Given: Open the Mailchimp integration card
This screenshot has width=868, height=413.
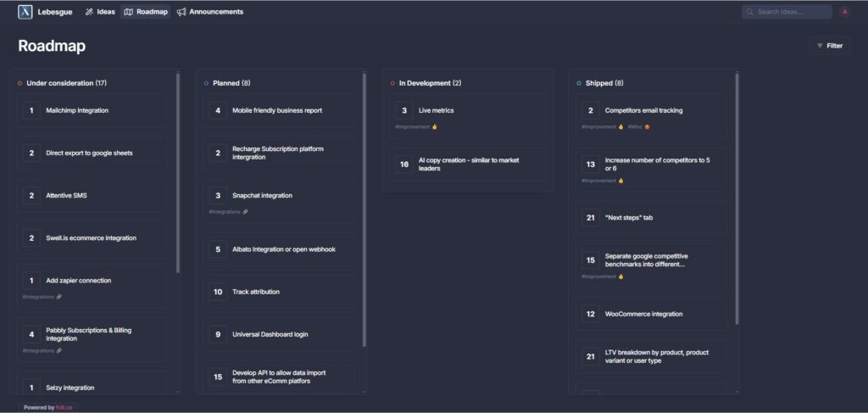Looking at the screenshot, I should click(92, 110).
